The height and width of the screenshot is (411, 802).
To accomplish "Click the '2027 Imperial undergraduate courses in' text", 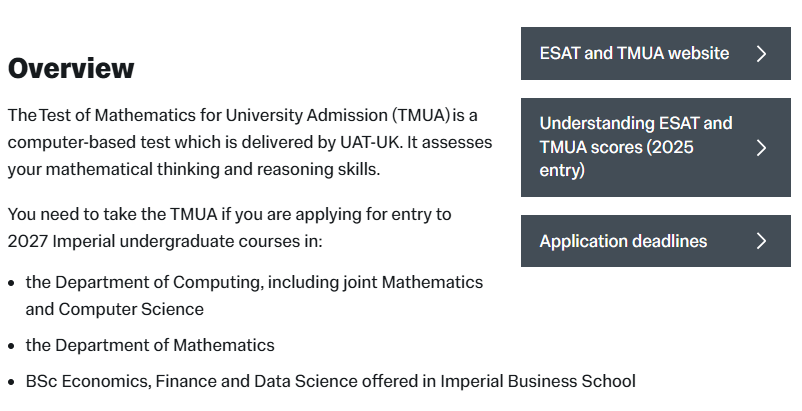I will click(166, 241).
